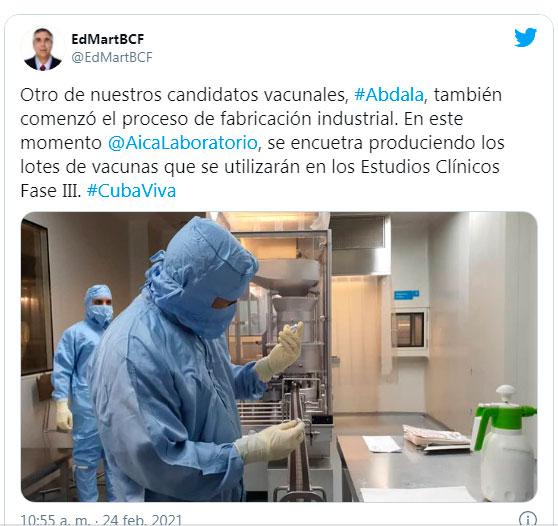This screenshot has width=558, height=526.
Task: Open the tweet info icon
Action: (528, 519)
